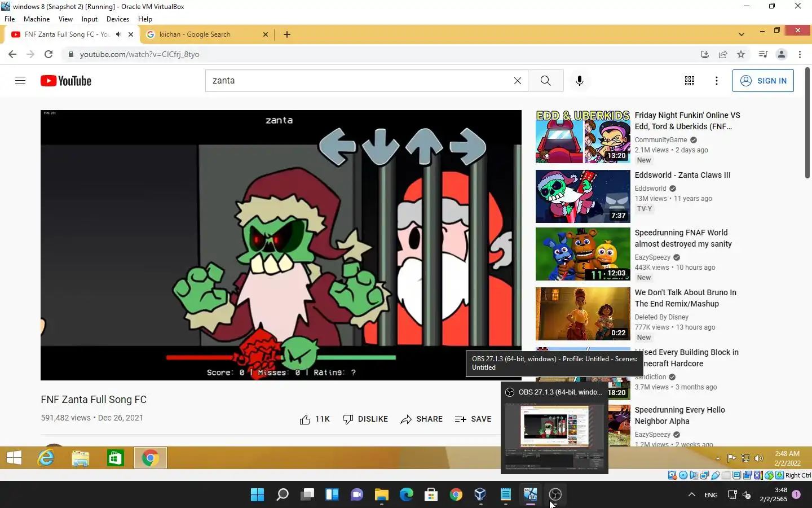Clear the search box with the X

517,81
